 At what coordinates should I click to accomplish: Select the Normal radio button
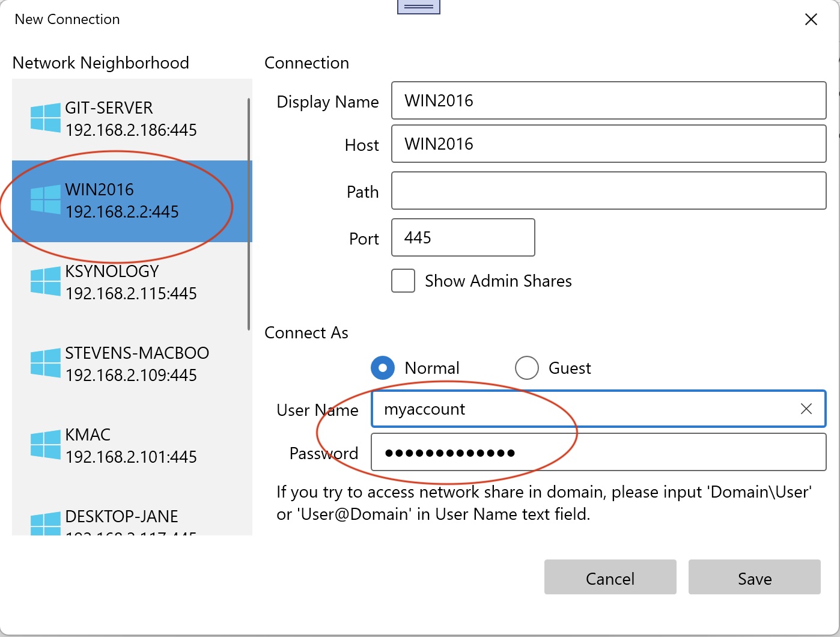[x=383, y=368]
